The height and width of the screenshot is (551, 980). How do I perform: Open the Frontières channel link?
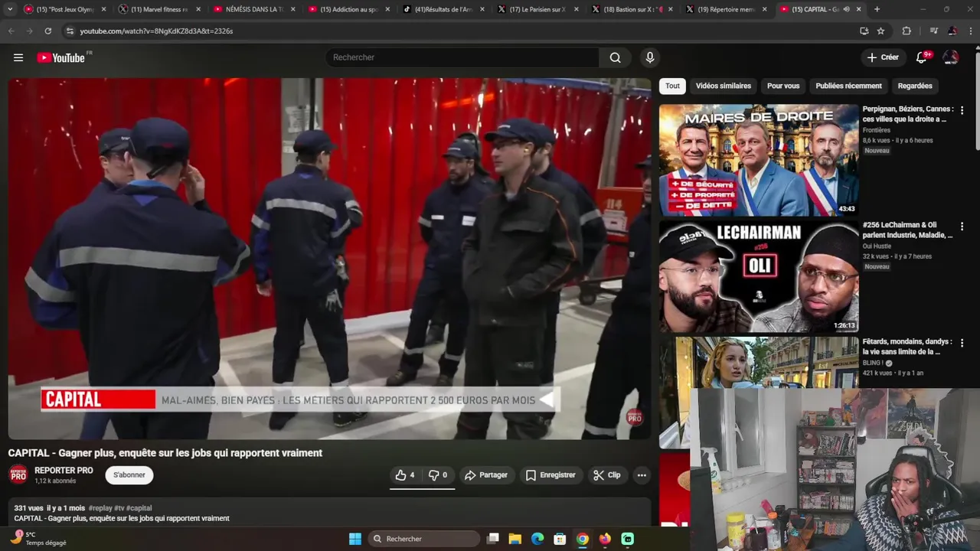coord(877,130)
